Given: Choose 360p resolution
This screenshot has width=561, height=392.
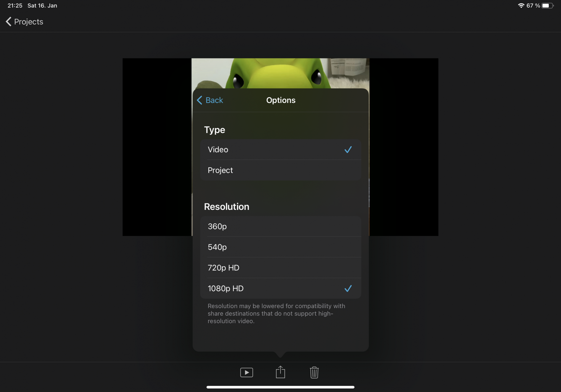Looking at the screenshot, I should tap(217, 226).
